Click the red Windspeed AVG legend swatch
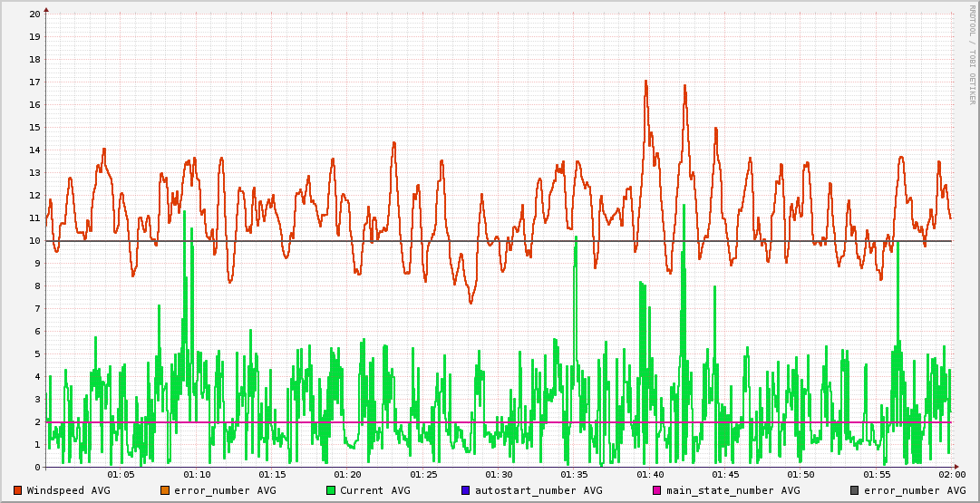980x503 pixels. coord(17,490)
